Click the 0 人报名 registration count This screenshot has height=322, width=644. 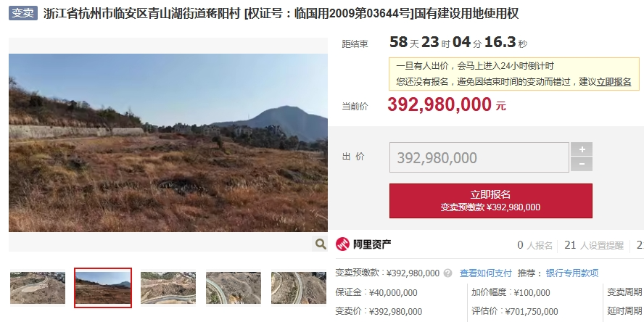pyautogui.click(x=534, y=246)
